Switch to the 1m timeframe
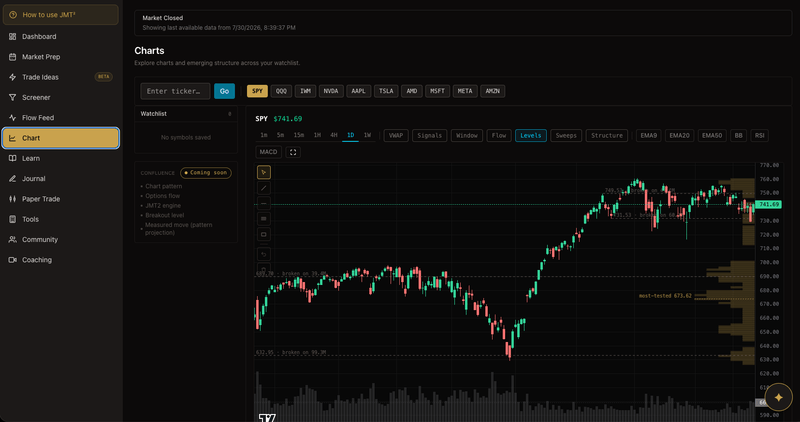800x422 pixels. coord(264,135)
